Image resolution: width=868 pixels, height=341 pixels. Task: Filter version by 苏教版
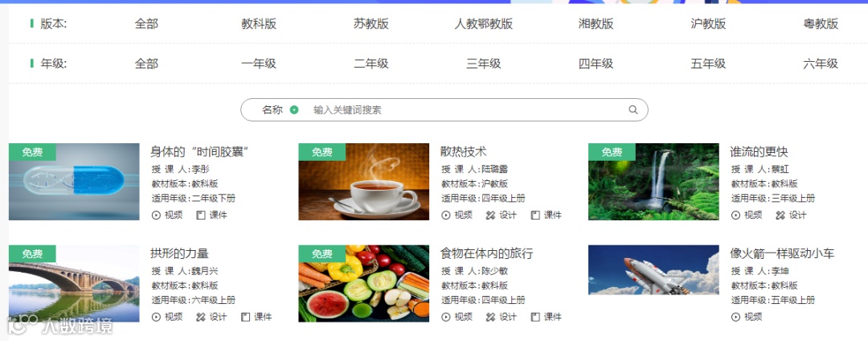[x=371, y=24]
